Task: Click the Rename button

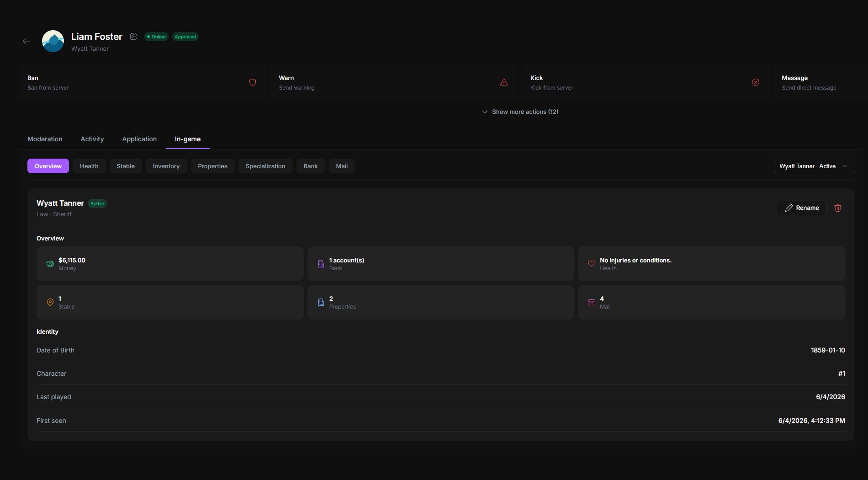Action: [802, 208]
